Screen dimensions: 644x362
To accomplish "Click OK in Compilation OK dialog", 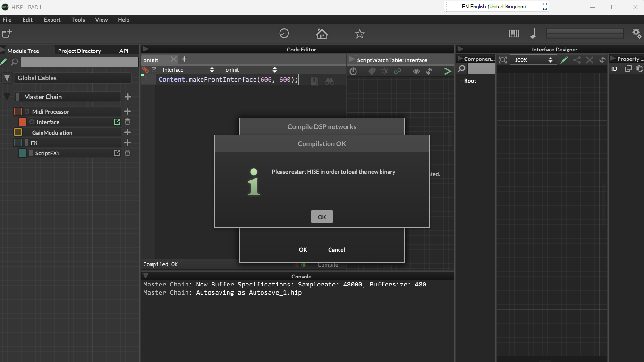I will pos(322,217).
